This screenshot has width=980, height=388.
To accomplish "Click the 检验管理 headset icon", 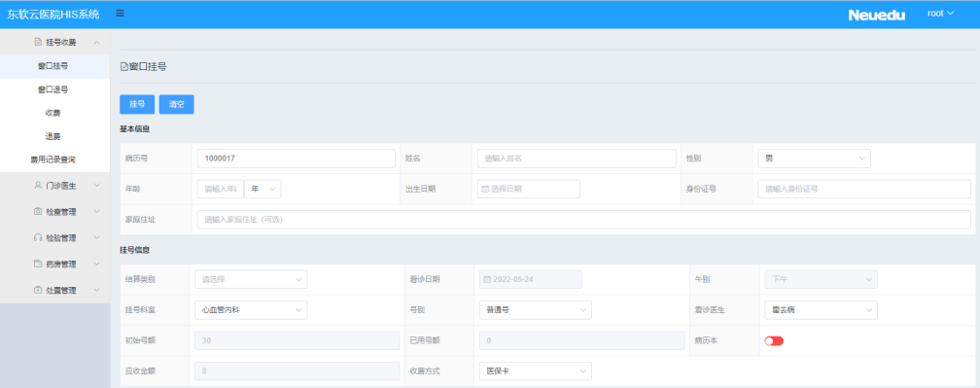I will (x=38, y=238).
